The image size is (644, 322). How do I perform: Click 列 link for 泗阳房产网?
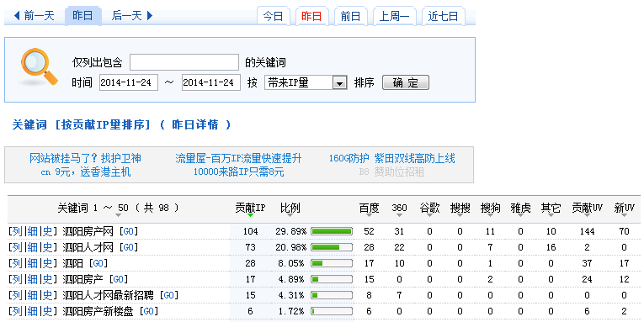(x=17, y=231)
